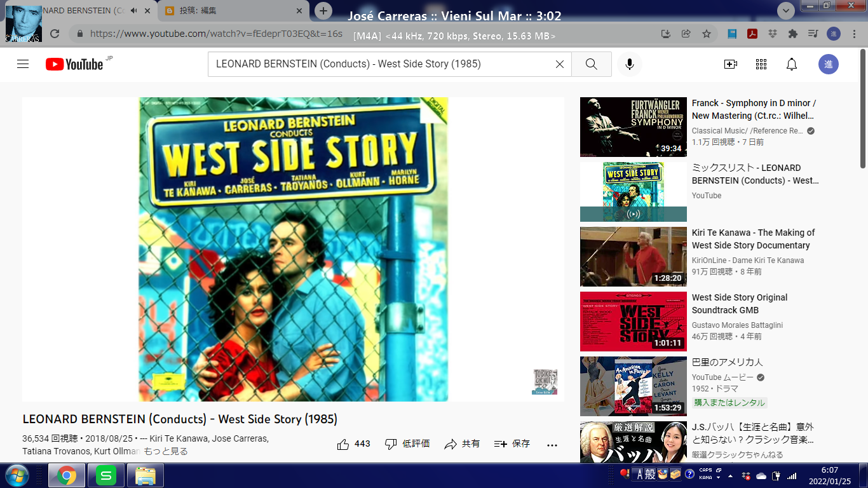The width and height of the screenshot is (868, 488).
Task: Open the Extensions puzzle menu
Action: tap(792, 34)
